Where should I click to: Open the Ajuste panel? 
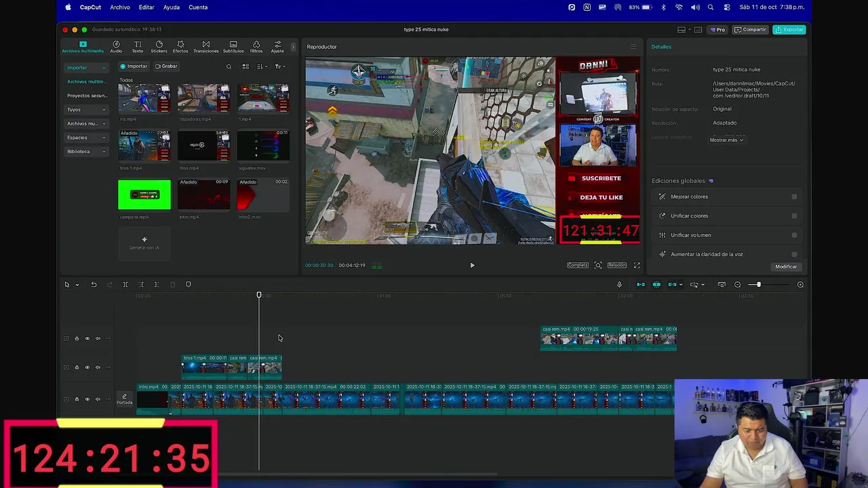pos(277,47)
